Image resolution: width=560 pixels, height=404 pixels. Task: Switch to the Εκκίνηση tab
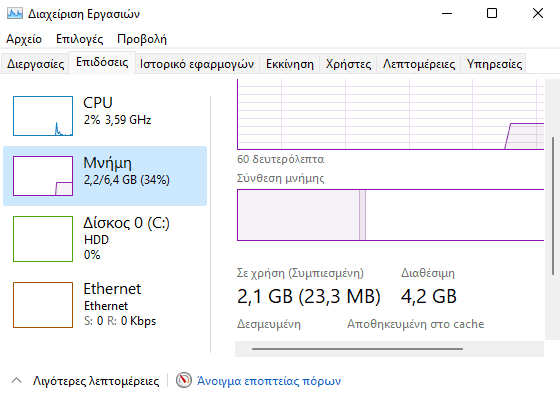[290, 64]
